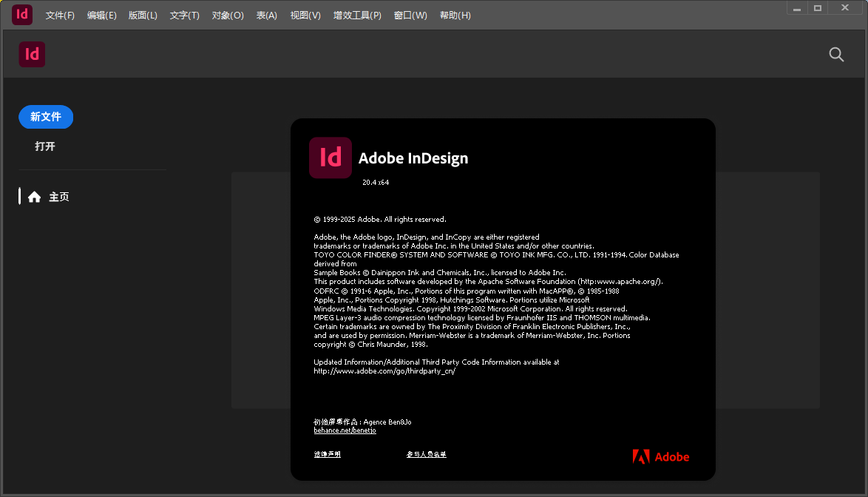The image size is (868, 497).
Task: Open the 窗口(W) menu
Action: [x=410, y=16]
